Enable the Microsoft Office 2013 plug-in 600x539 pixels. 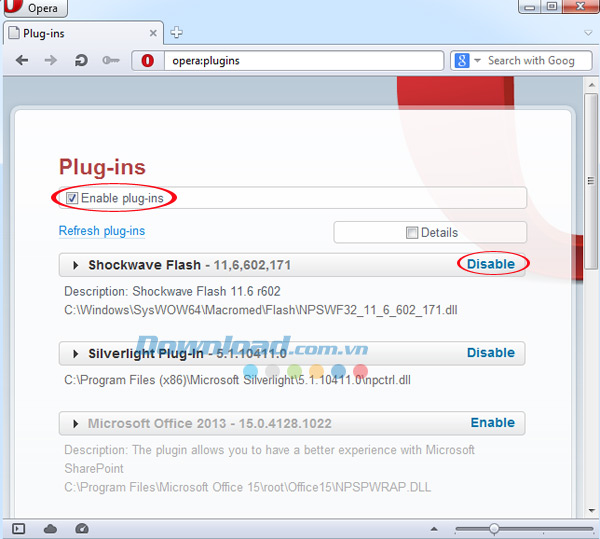493,423
